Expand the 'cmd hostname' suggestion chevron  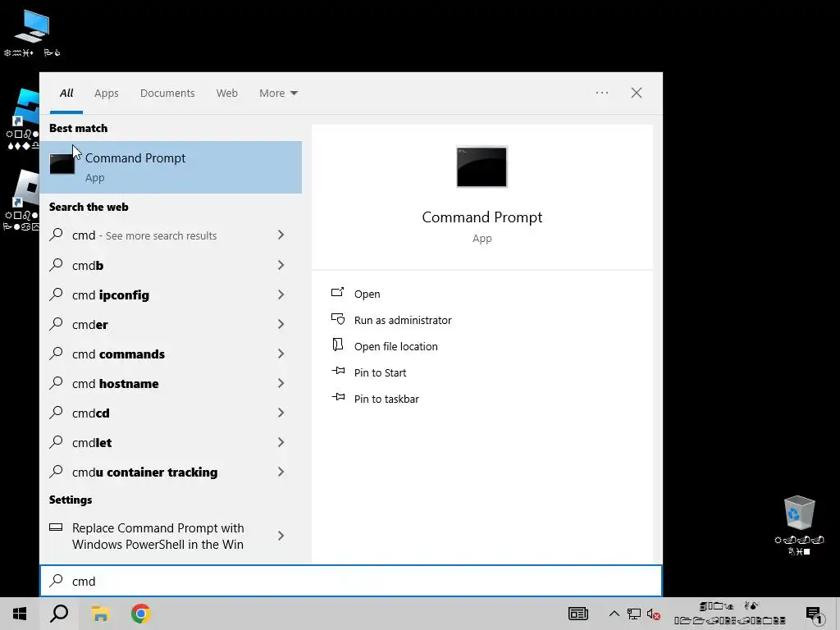tap(281, 382)
